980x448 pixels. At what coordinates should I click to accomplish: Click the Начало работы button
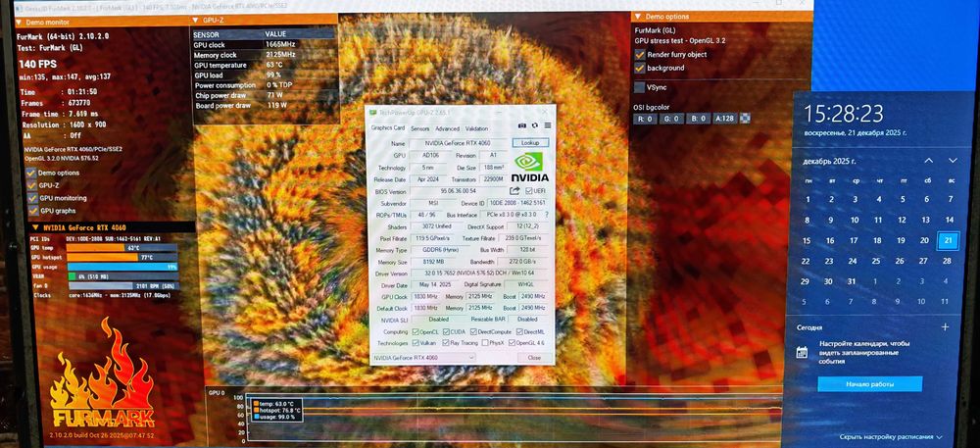(x=869, y=383)
